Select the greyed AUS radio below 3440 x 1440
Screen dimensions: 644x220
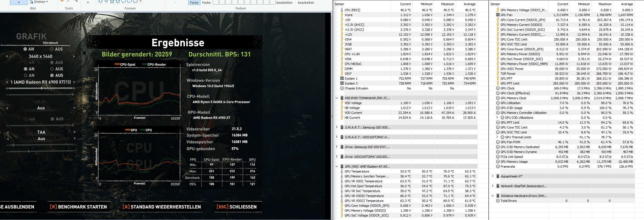click(52, 62)
